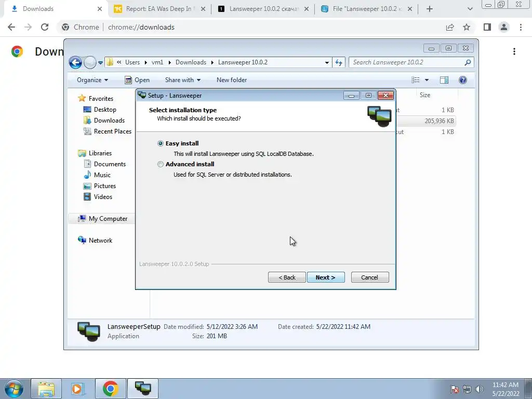Open the Chrome profile icon

coord(504,27)
